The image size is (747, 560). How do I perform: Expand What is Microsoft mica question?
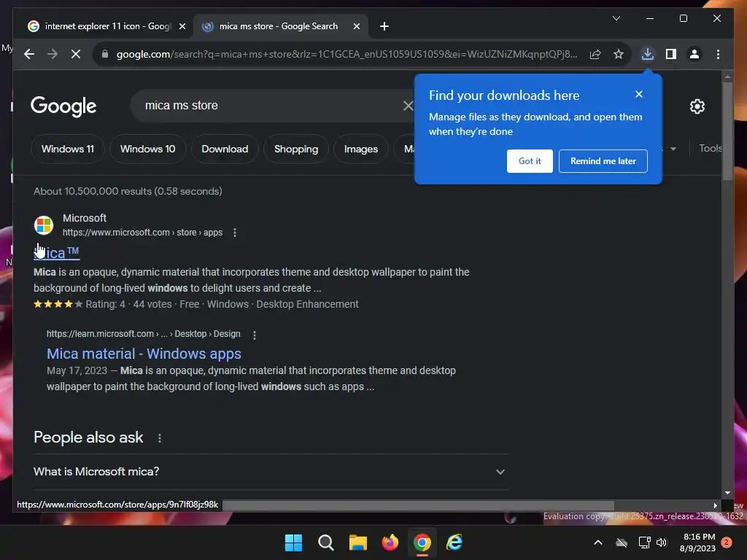[271, 472]
